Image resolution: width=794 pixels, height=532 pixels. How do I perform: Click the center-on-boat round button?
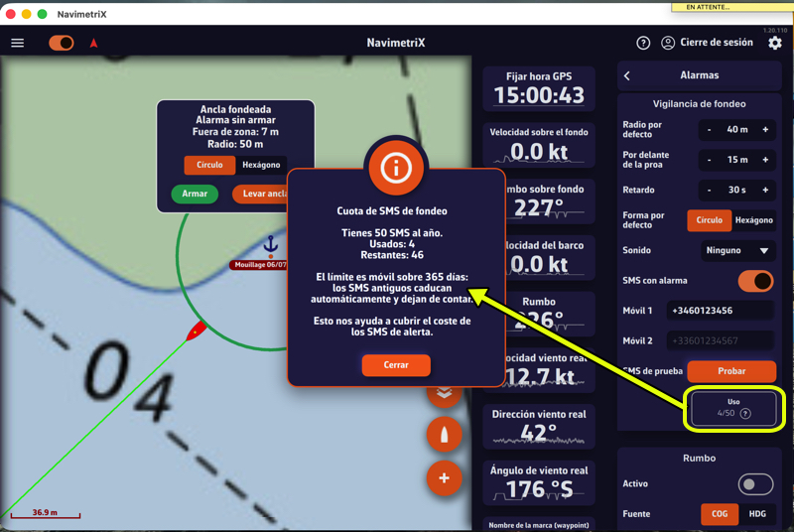click(x=444, y=435)
